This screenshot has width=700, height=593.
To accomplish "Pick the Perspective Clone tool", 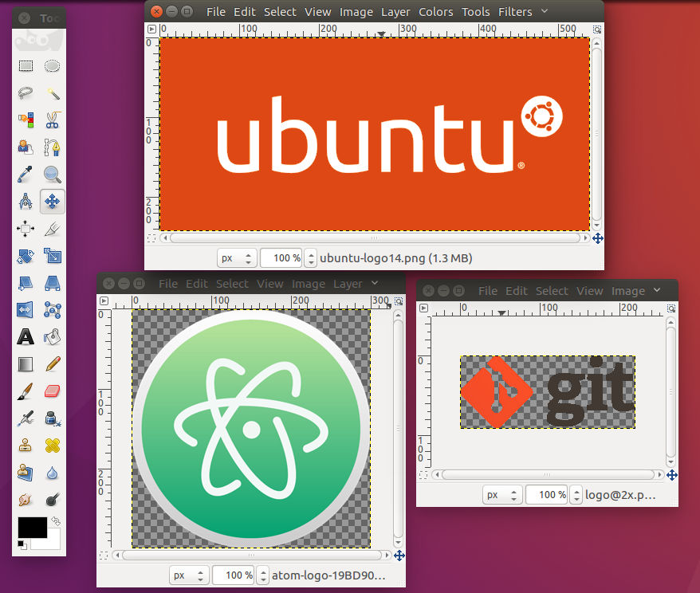I will (x=26, y=473).
